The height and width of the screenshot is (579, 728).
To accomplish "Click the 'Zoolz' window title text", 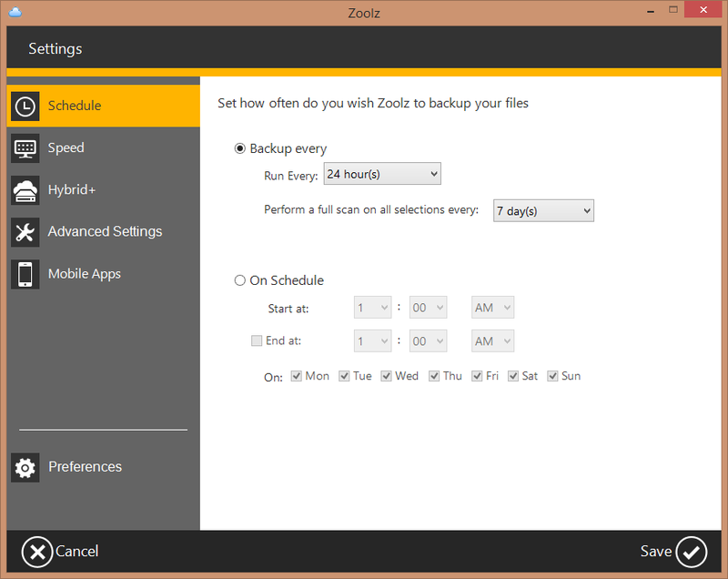I will pos(364,13).
